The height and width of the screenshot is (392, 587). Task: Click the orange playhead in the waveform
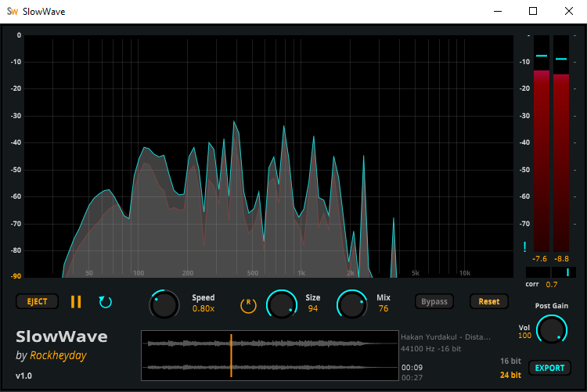tap(231, 356)
